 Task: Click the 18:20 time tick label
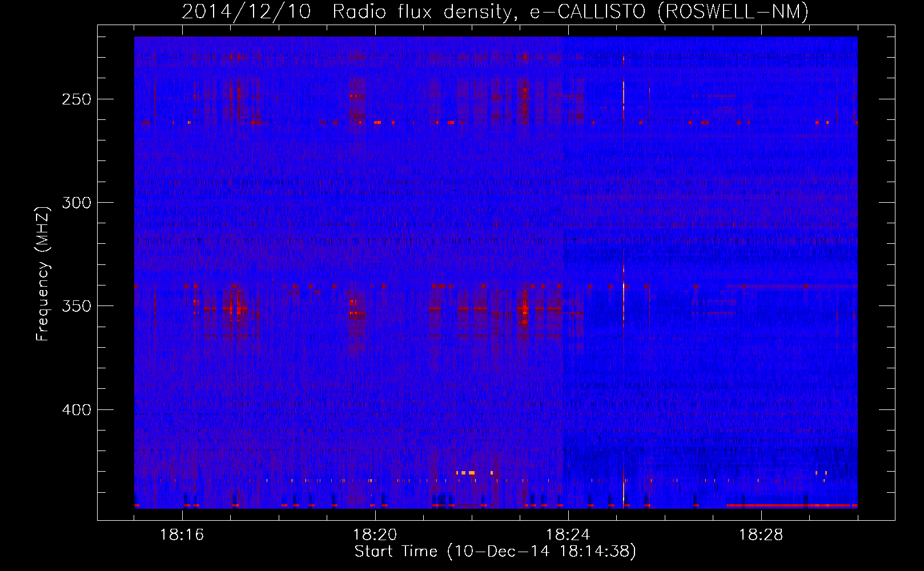click(x=375, y=535)
